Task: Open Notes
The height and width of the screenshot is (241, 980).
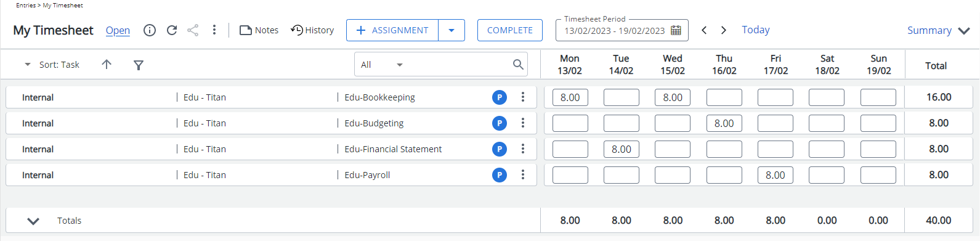Action: [259, 30]
